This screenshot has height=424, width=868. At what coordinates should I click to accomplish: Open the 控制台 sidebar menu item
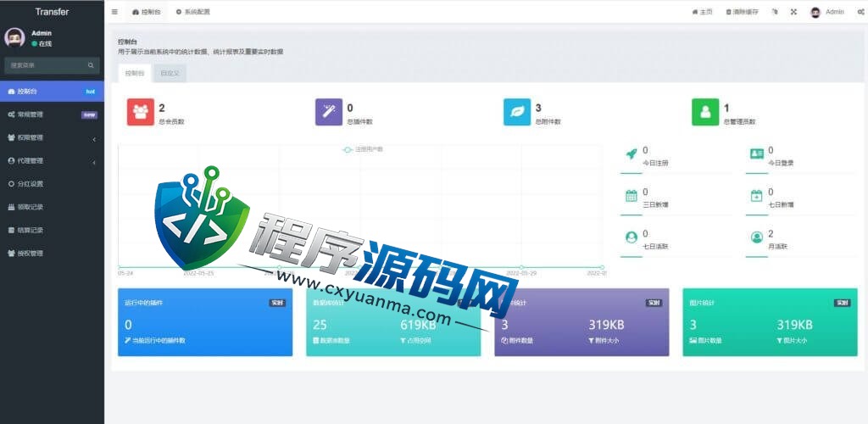click(52, 92)
